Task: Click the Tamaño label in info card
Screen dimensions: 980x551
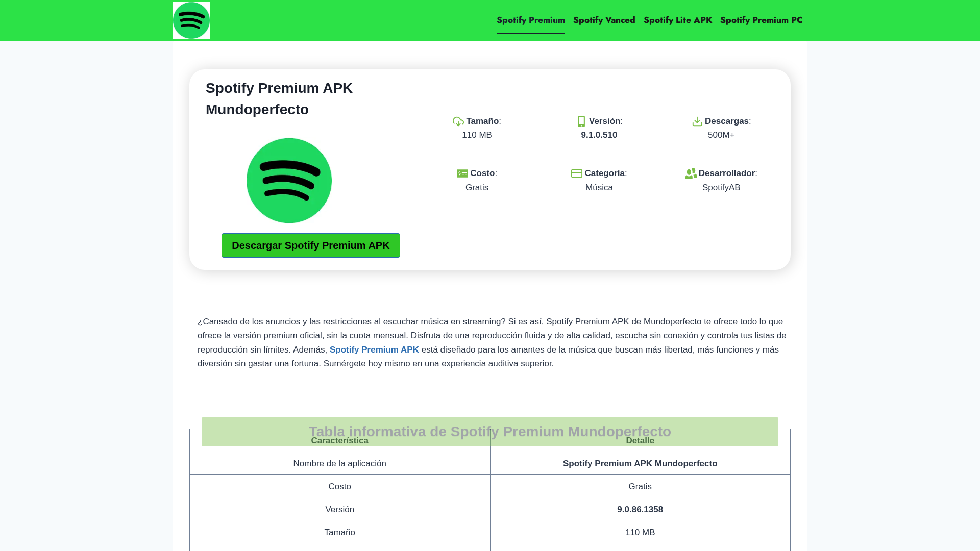Action: click(482, 121)
